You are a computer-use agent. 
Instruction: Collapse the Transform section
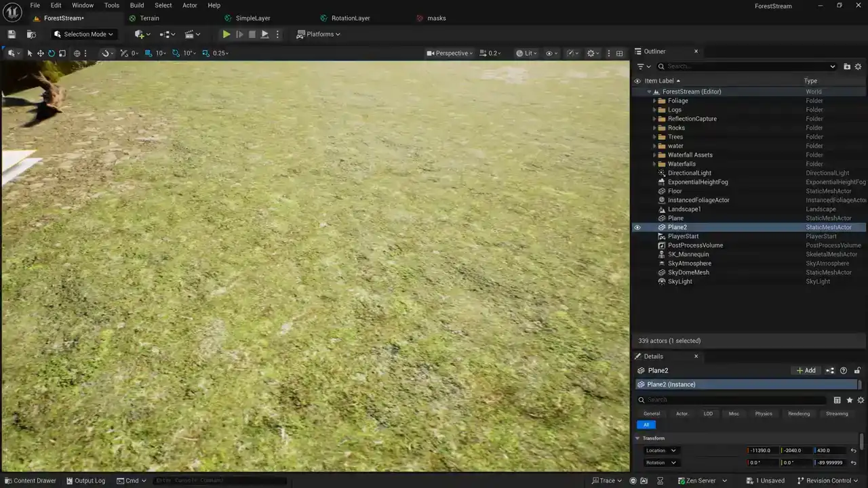[x=637, y=439]
